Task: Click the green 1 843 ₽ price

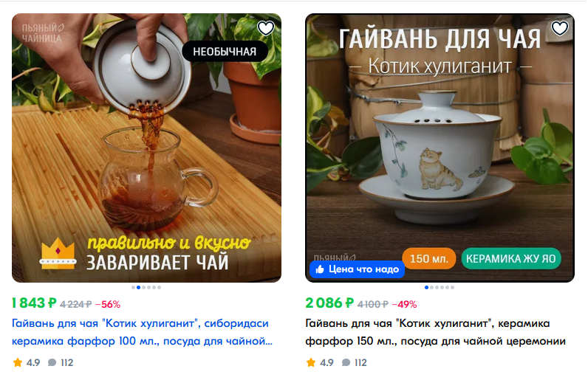Action: click(34, 303)
